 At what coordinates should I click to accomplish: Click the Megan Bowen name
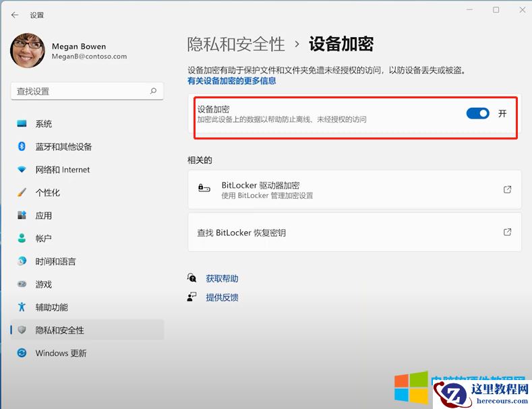(79, 46)
